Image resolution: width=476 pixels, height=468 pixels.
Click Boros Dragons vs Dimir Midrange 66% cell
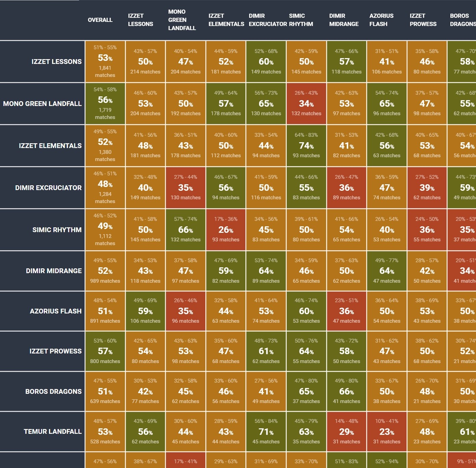(x=346, y=391)
